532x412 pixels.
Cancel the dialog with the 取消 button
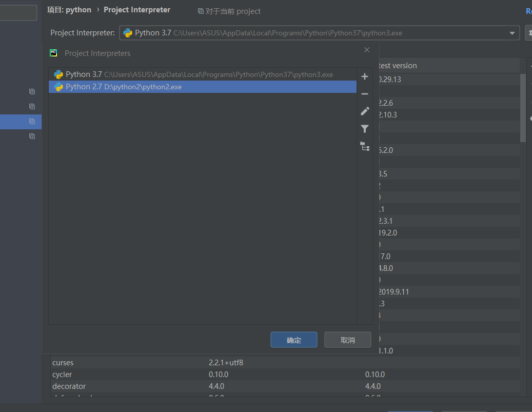click(347, 340)
